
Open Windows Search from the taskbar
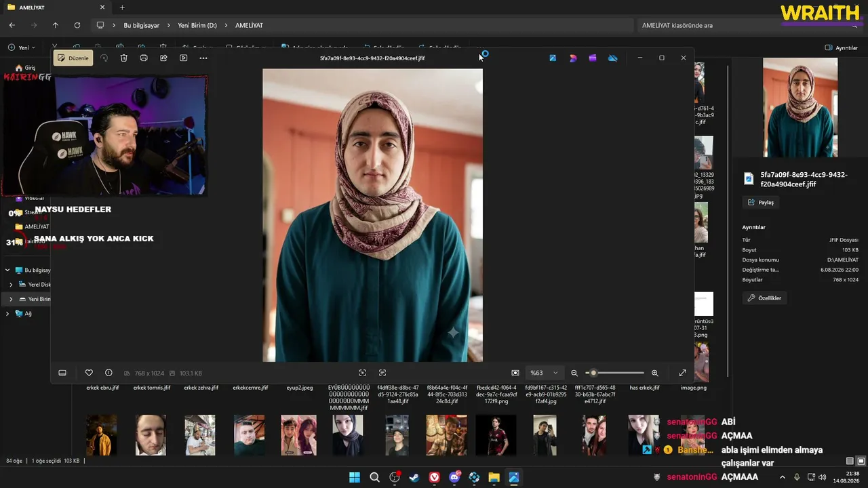pyautogui.click(x=374, y=477)
